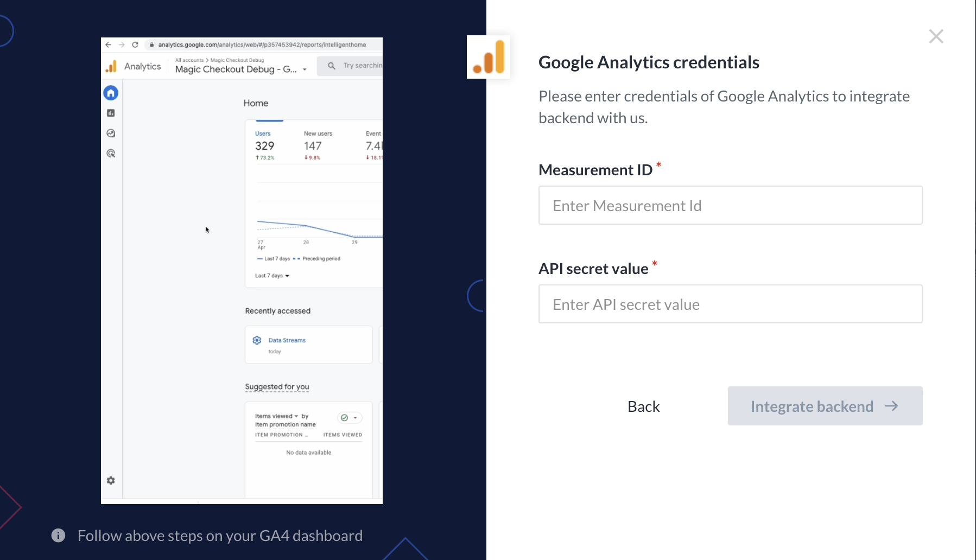Open the Data Streams recent card

[308, 345]
